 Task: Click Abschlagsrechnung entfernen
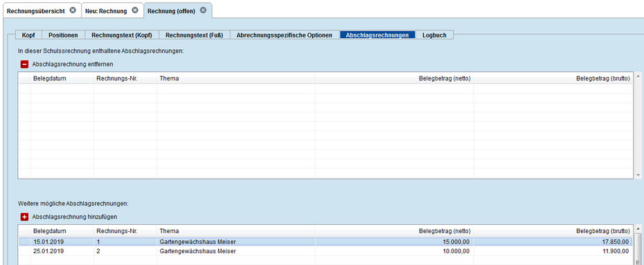click(x=73, y=65)
